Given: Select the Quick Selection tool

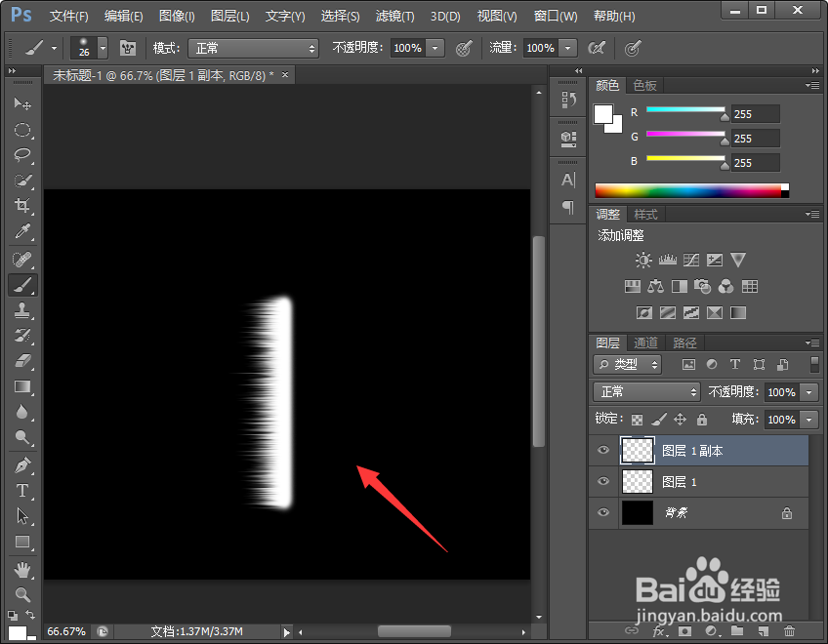Looking at the screenshot, I should (22, 181).
